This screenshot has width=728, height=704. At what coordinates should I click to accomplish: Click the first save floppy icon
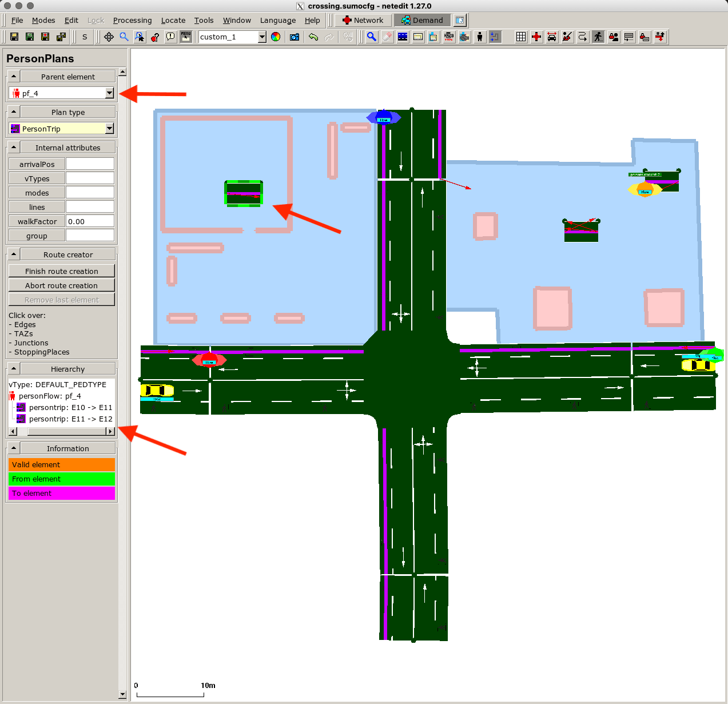pyautogui.click(x=14, y=37)
